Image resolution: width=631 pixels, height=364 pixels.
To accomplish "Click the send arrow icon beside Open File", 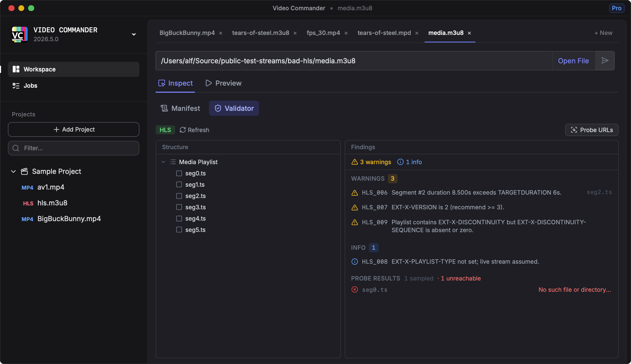I will 605,61.
